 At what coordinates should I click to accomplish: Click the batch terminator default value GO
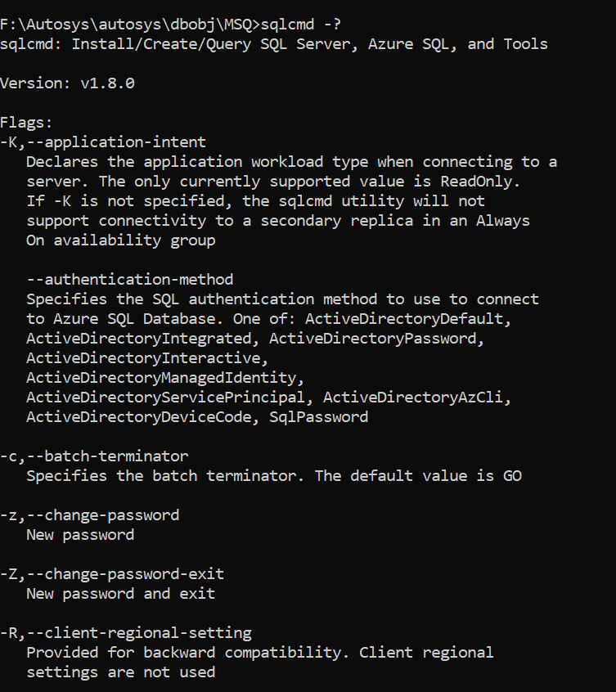tap(512, 476)
